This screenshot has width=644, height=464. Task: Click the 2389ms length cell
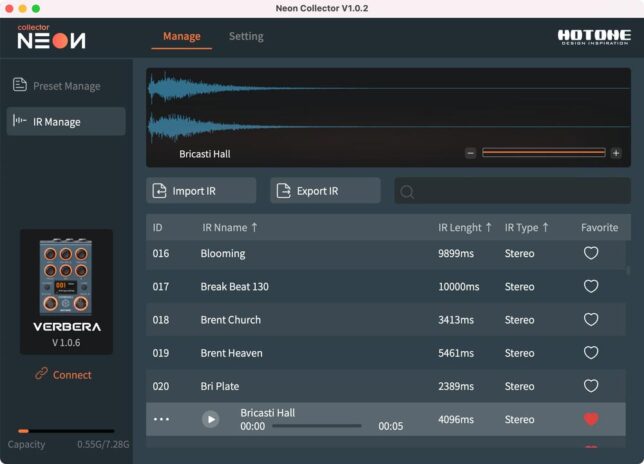(x=456, y=386)
